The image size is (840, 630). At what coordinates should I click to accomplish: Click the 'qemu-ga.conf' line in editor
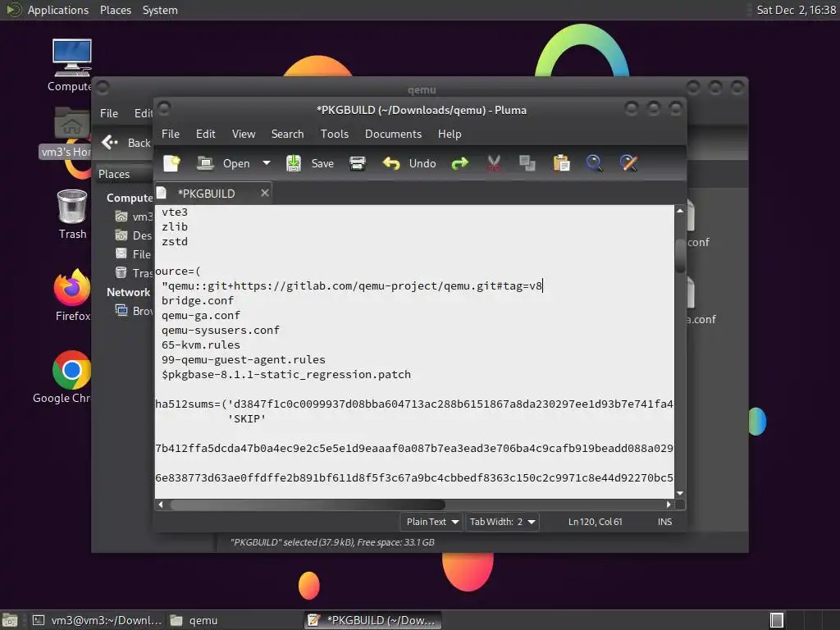pos(201,316)
